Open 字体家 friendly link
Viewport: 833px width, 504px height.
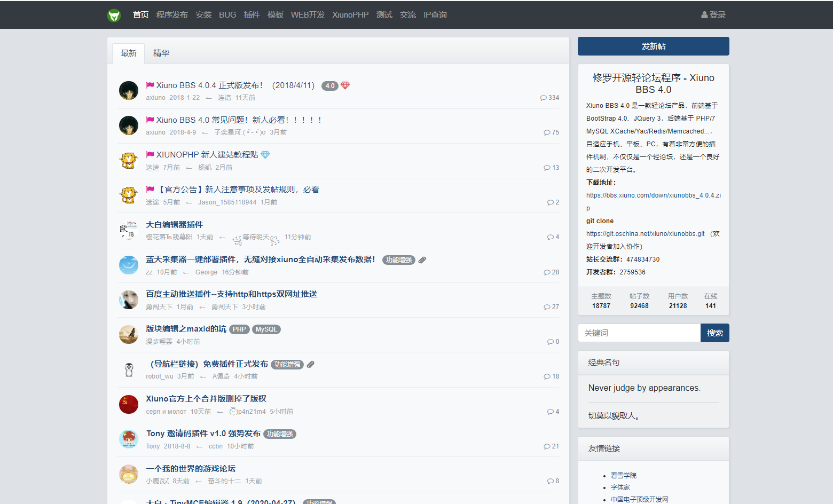620,487
